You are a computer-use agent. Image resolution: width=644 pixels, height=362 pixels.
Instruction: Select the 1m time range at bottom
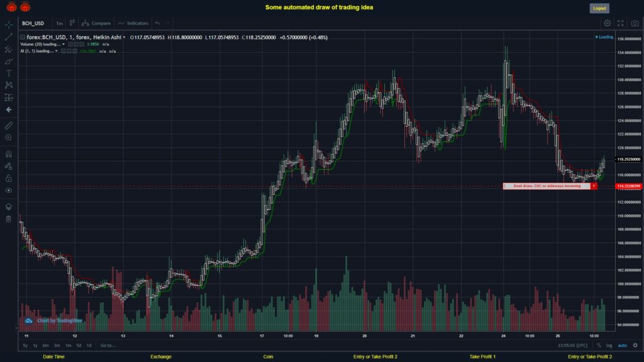point(68,346)
